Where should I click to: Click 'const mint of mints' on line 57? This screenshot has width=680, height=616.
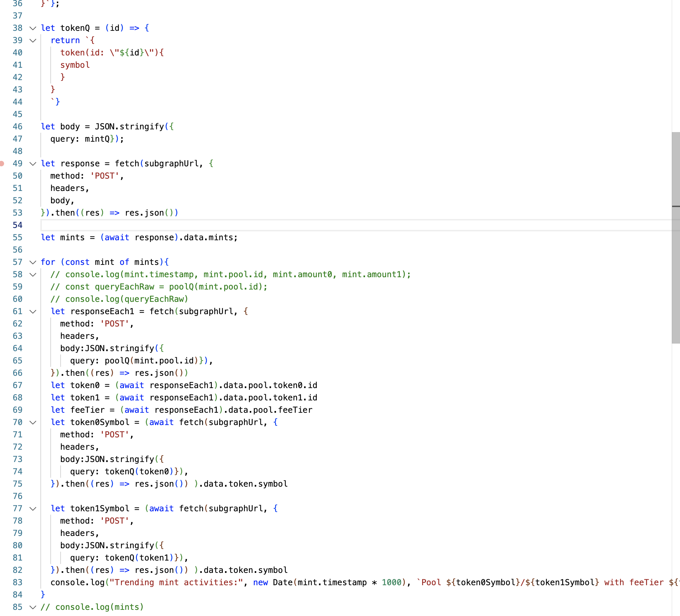click(x=112, y=262)
